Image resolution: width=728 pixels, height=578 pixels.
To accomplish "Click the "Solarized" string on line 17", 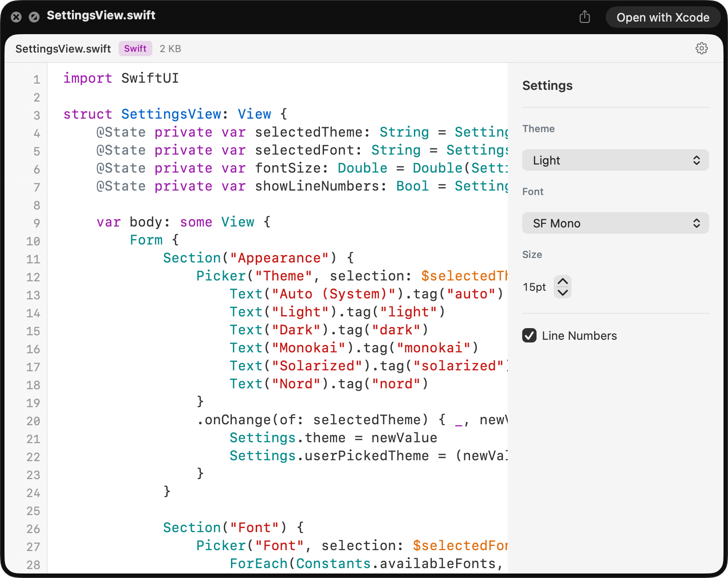I will coord(317,366).
